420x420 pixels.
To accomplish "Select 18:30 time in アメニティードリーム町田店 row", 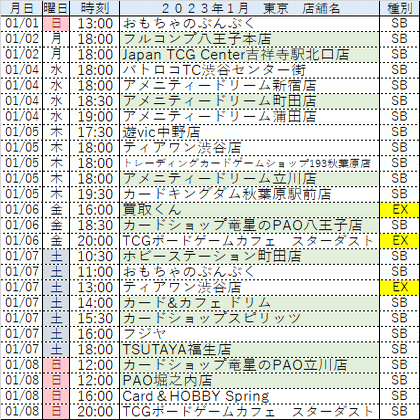I will (94, 101).
